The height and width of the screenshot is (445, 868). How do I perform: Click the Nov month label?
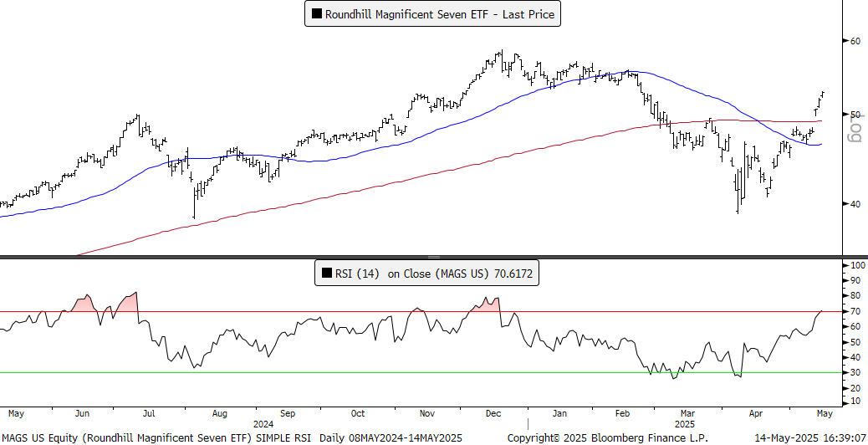426,413
